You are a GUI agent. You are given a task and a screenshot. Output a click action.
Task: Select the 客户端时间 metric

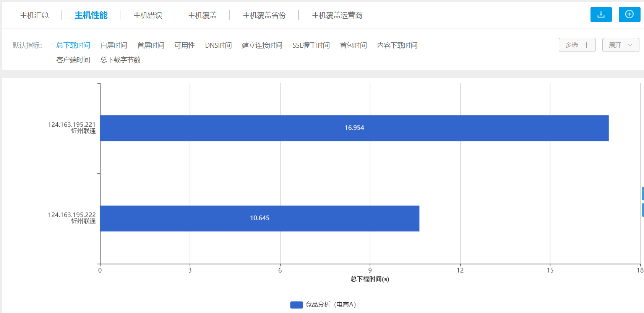coord(73,60)
